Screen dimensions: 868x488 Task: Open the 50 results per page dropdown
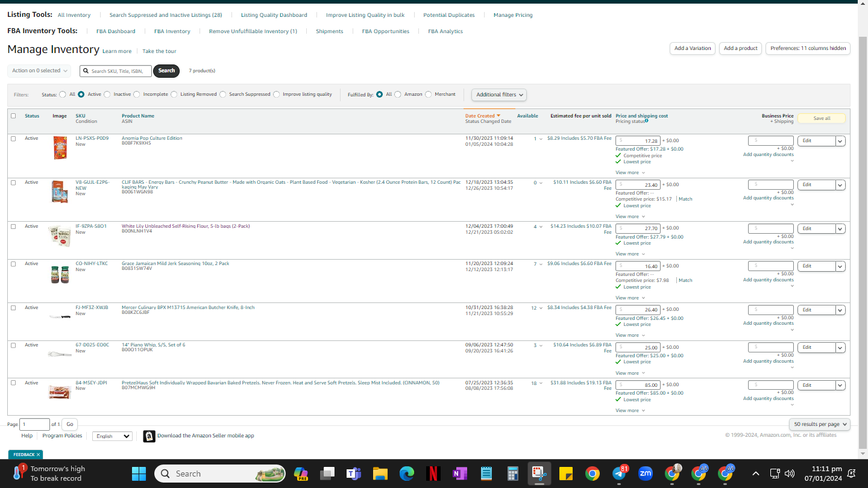tap(820, 424)
